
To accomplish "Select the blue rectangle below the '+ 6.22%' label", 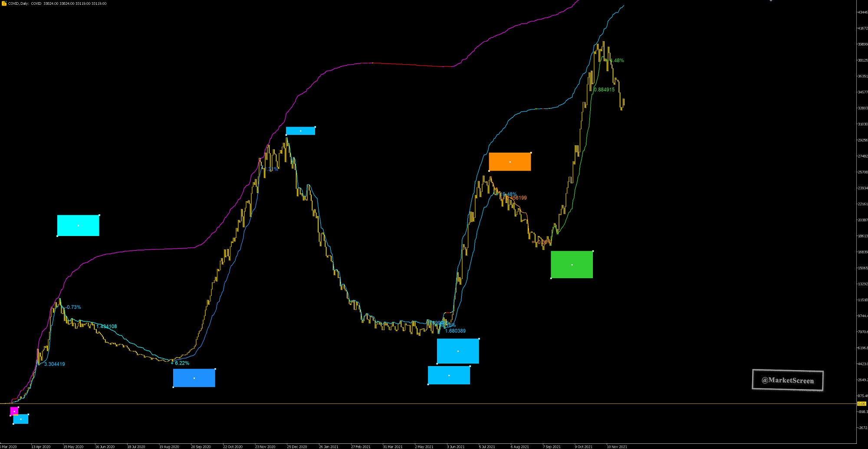I will coord(194,378).
